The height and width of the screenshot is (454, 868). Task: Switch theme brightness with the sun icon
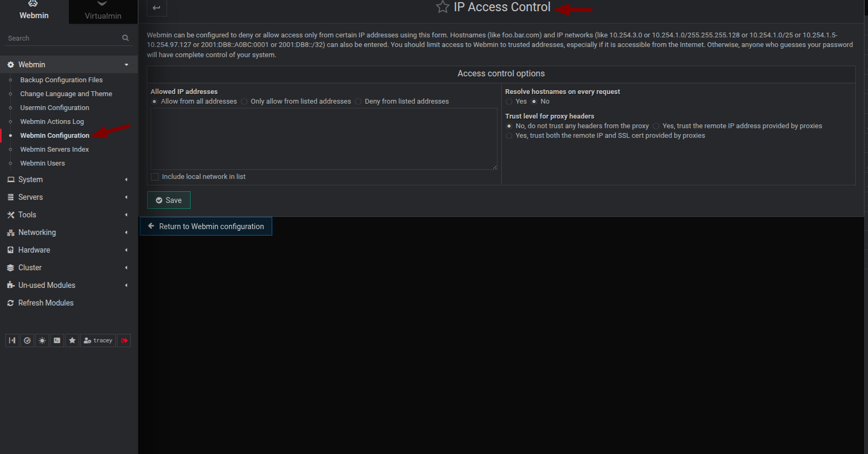coord(42,340)
